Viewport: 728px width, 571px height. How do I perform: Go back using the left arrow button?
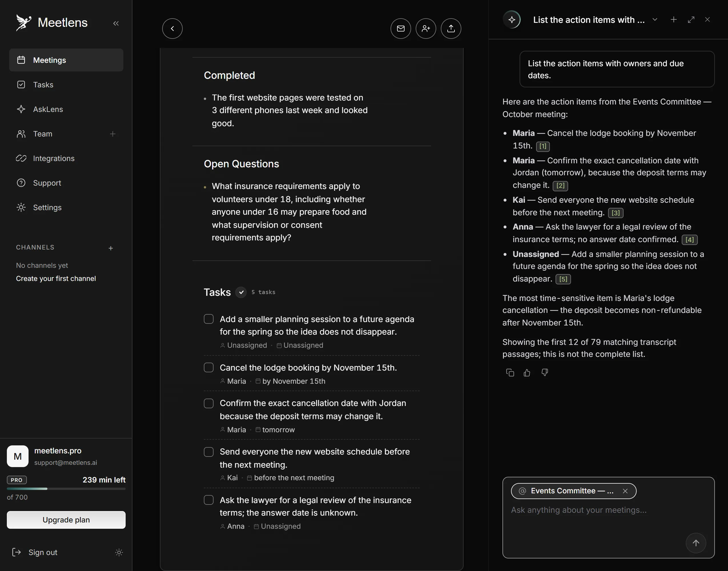click(x=172, y=29)
